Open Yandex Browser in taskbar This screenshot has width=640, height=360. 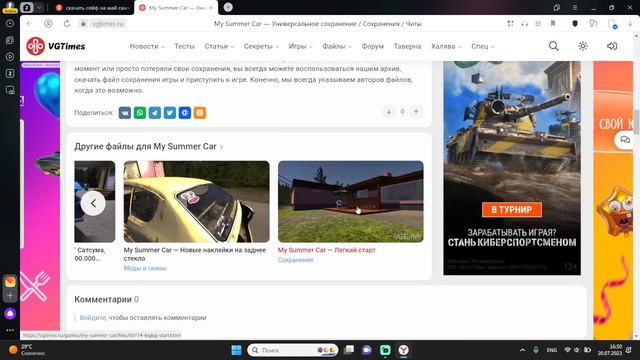pos(403,350)
